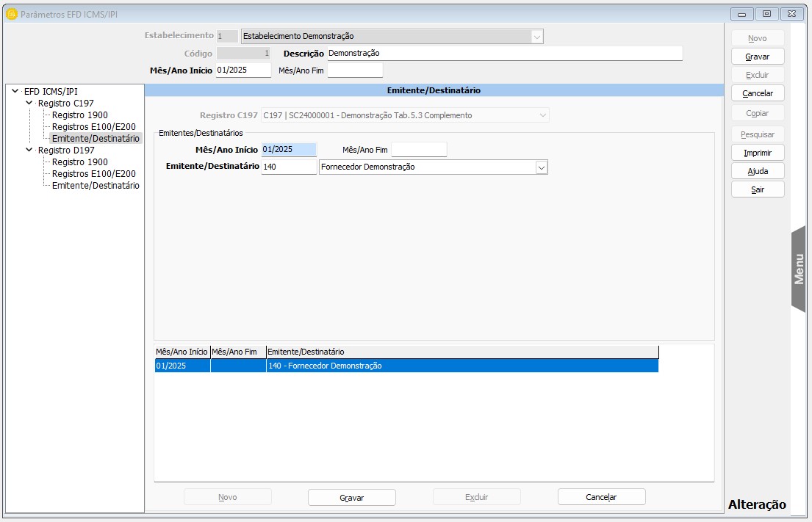The width and height of the screenshot is (812, 522).
Task: Click the Descrição text field
Action: click(504, 54)
